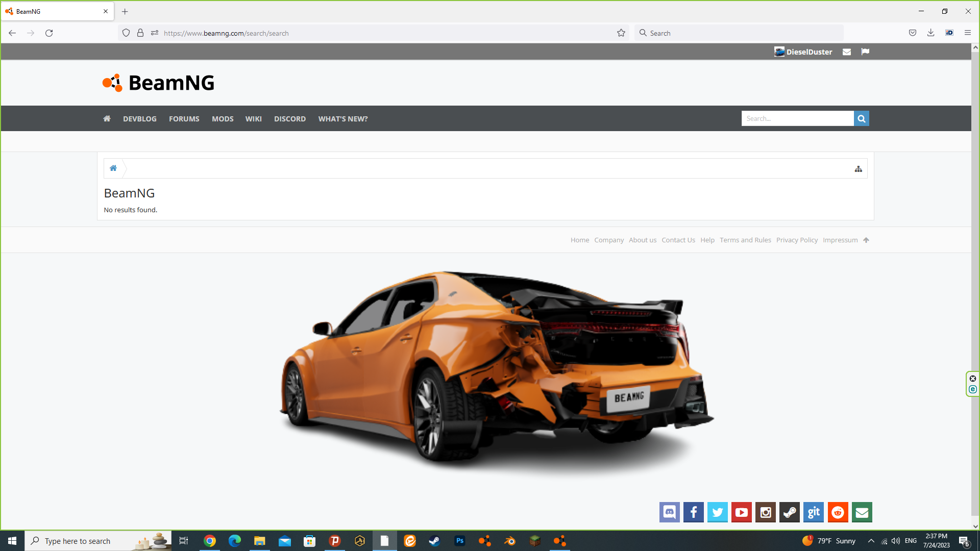Open the alerts flag icon
980x551 pixels.
click(x=865, y=52)
